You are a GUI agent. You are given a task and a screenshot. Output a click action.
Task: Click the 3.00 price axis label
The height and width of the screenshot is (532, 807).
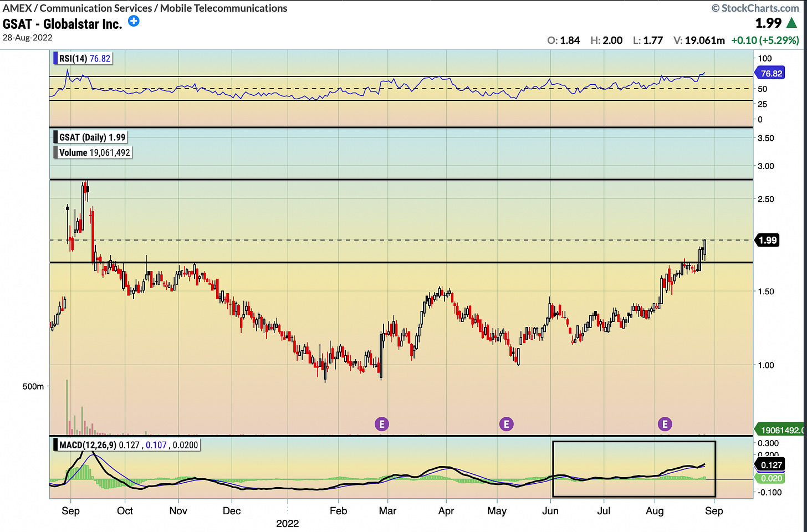pyautogui.click(x=766, y=166)
